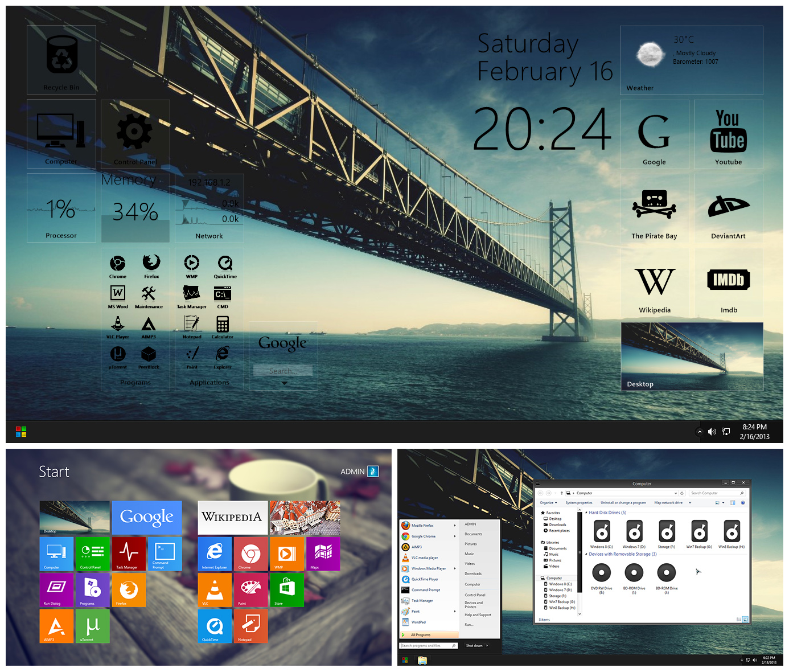
Task: Open Explorer from the Applications widget
Action: pyautogui.click(x=223, y=357)
